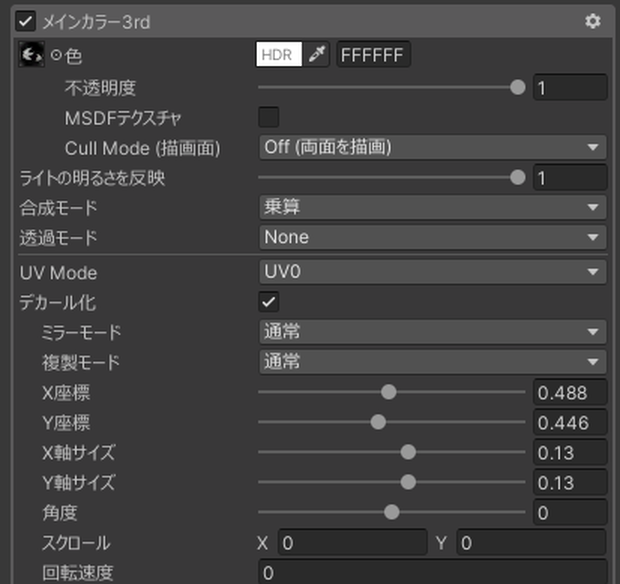The width and height of the screenshot is (620, 584).
Task: Open the ミラーモード dropdown
Action: (433, 332)
